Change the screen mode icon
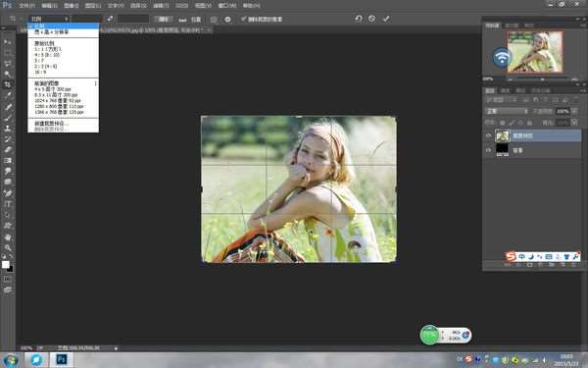 [8, 289]
